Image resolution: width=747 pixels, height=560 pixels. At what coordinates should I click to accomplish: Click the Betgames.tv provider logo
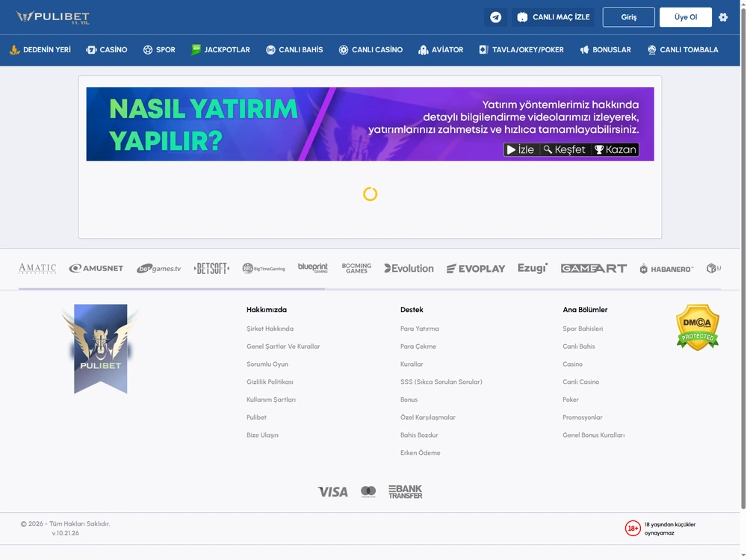[x=158, y=269]
